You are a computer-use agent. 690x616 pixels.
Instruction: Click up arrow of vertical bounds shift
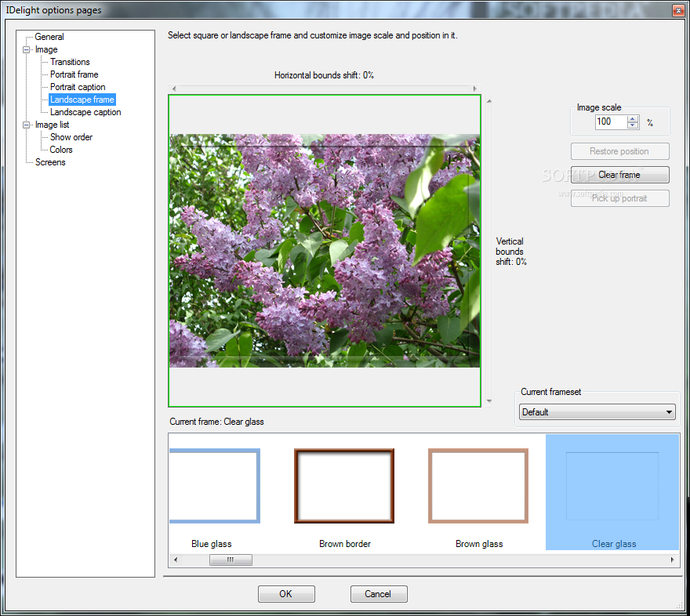click(489, 102)
